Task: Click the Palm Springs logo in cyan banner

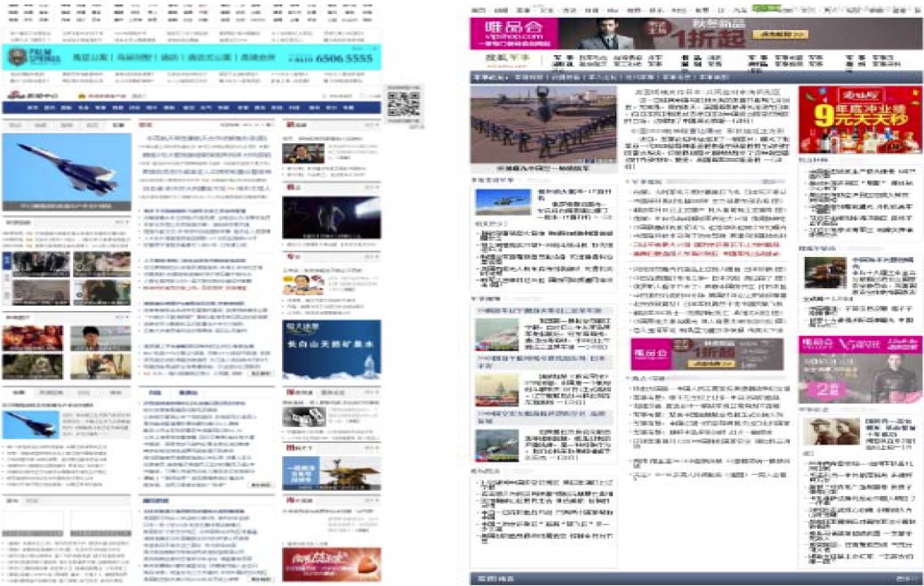Action: (x=36, y=57)
